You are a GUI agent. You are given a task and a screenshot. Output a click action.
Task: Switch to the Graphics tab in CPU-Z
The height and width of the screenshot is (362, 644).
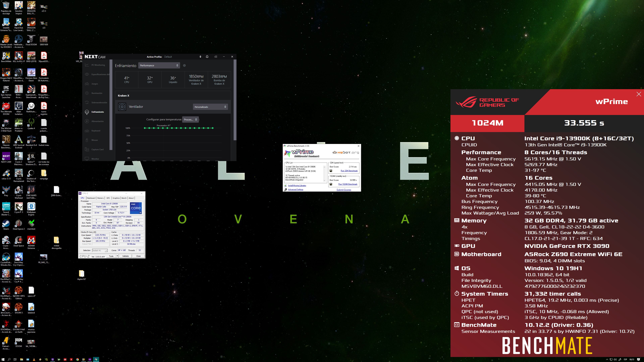pos(116,198)
